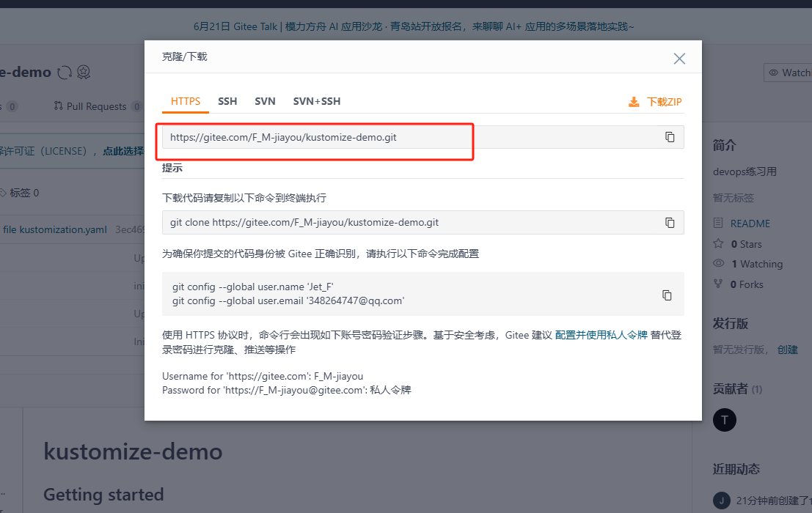
Task: Open contributor avatar T
Action: click(x=725, y=420)
